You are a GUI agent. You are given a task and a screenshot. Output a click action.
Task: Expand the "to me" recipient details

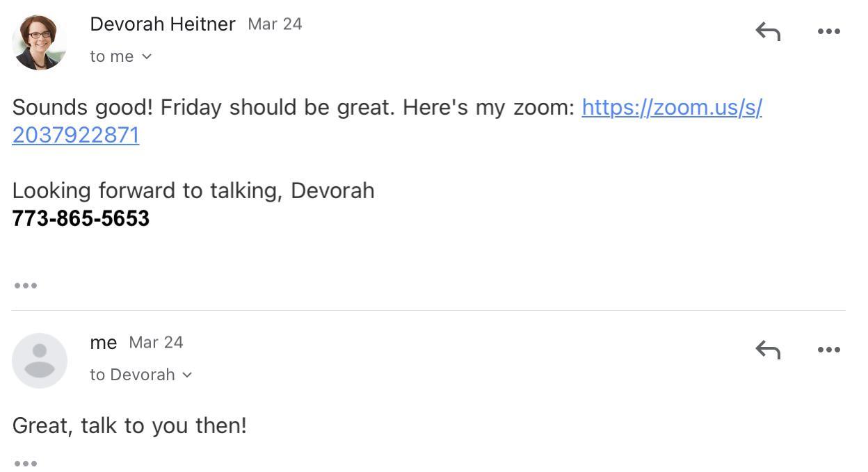(146, 56)
